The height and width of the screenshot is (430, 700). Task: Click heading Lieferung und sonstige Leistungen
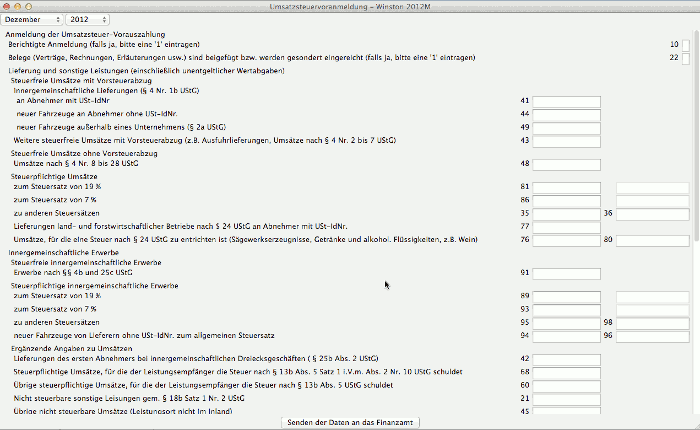point(146,71)
